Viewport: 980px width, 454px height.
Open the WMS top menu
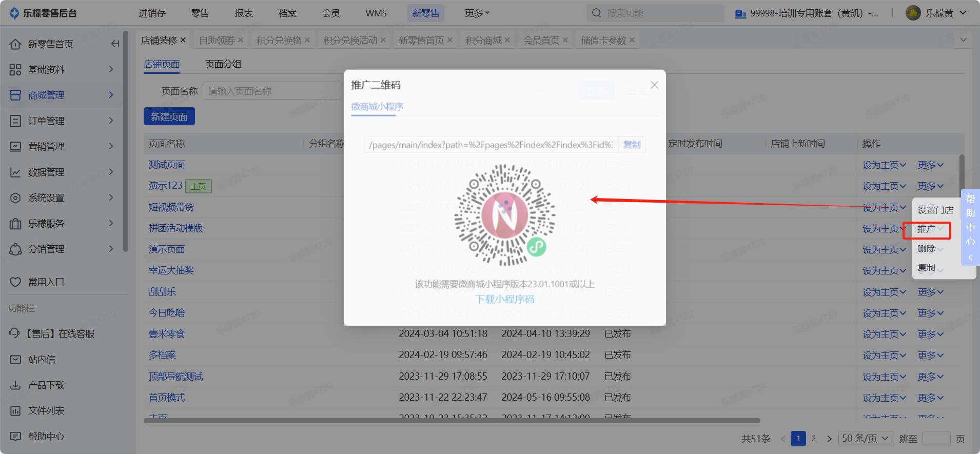click(376, 13)
